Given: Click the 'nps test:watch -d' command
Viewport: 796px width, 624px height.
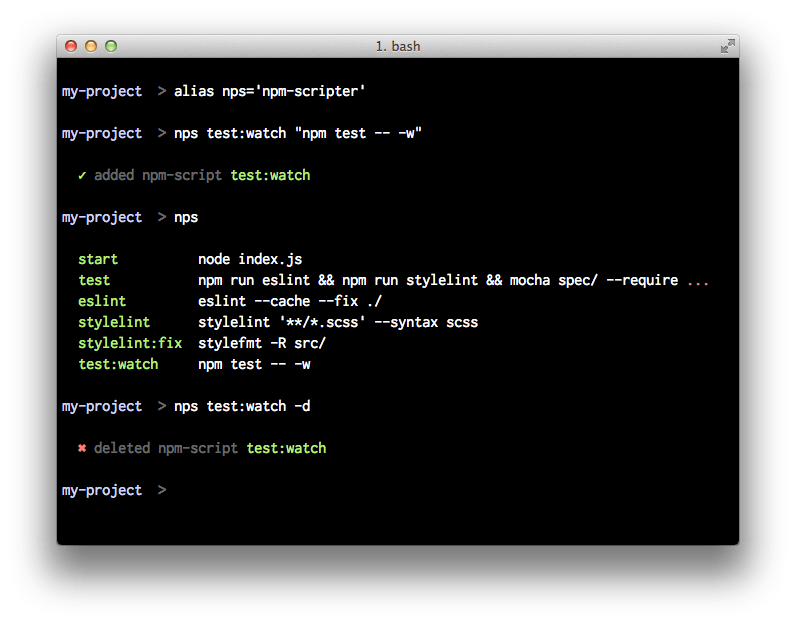Looking at the screenshot, I should (242, 407).
